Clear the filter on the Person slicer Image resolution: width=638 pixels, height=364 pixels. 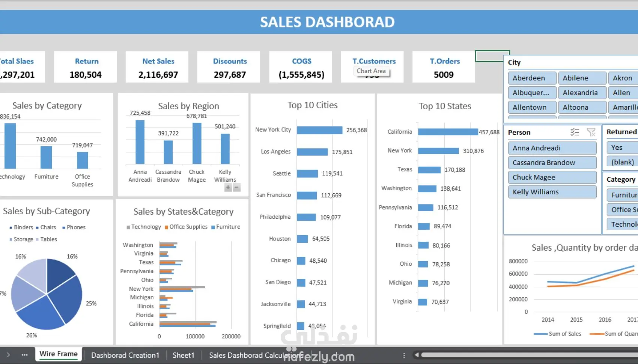[x=591, y=132]
